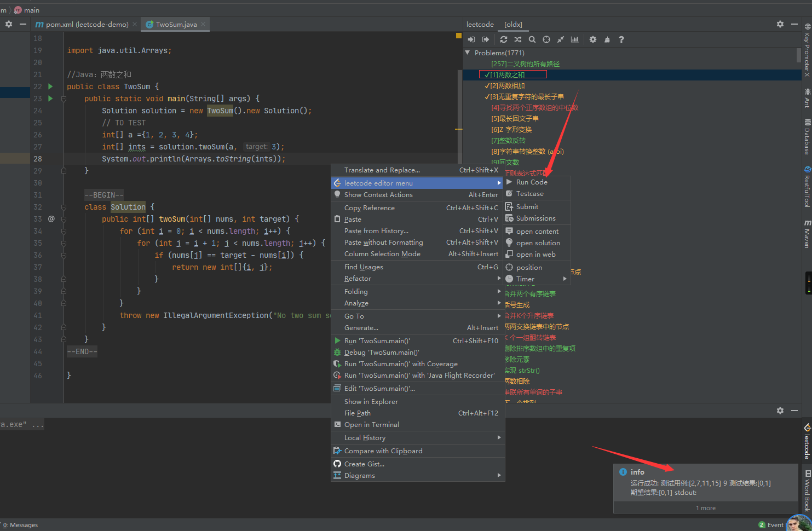Open the Messages tool window
This screenshot has height=531, width=812.
pos(21,525)
